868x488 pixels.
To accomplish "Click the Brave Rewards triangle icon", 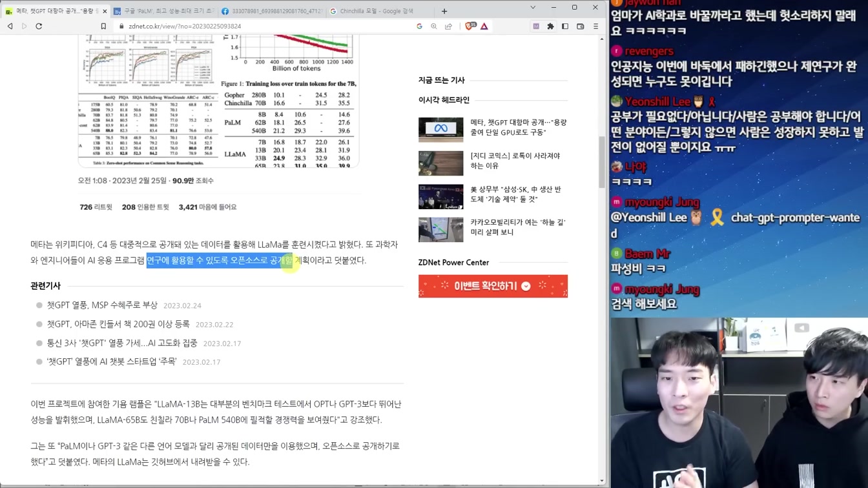I will [x=484, y=26].
